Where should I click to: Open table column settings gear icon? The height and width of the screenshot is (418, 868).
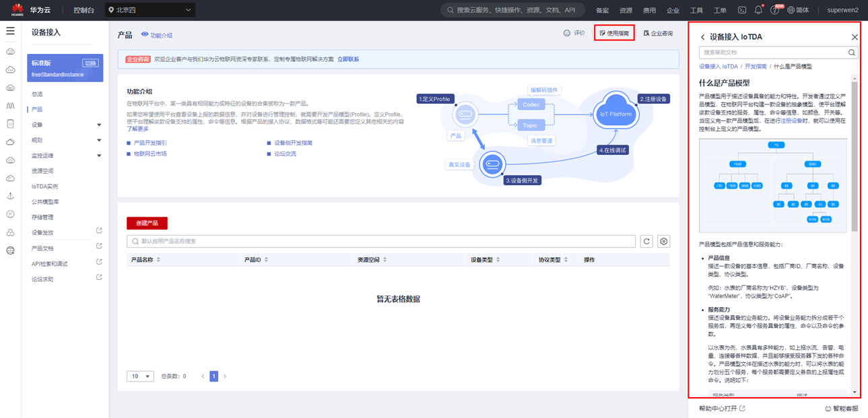(x=663, y=242)
